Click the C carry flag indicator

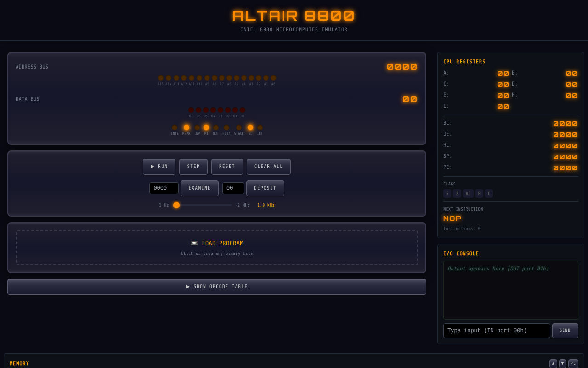(x=489, y=194)
